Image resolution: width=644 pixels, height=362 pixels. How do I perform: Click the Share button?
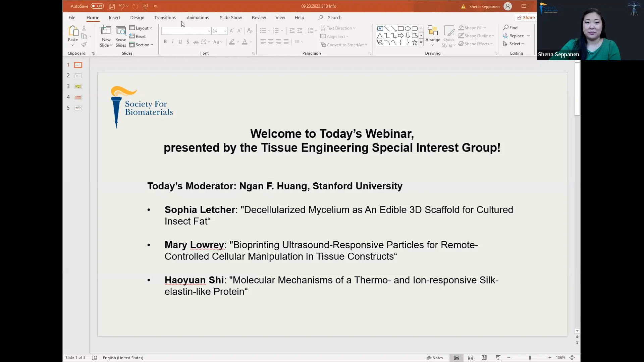526,17
